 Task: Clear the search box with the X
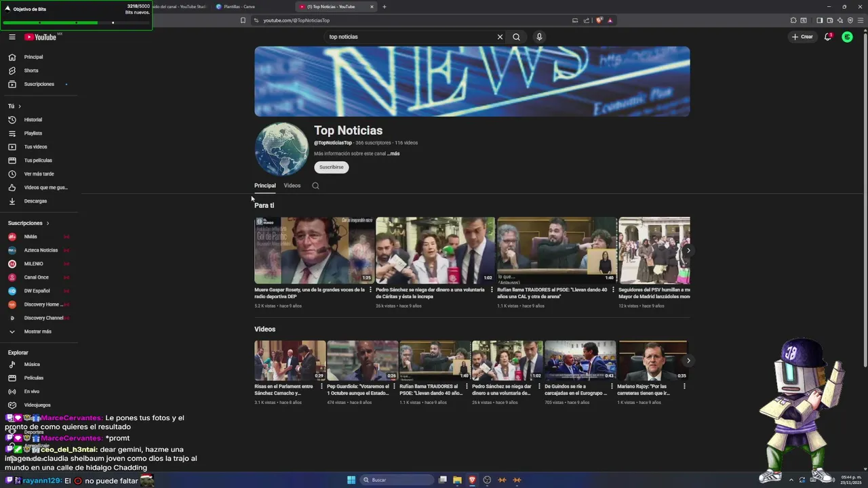500,37
